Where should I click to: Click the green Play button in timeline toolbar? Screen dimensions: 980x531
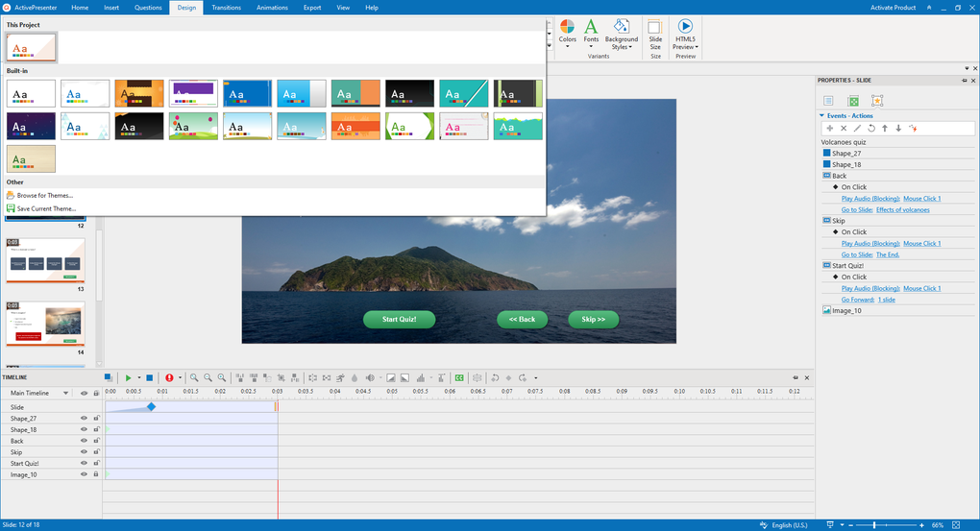128,378
